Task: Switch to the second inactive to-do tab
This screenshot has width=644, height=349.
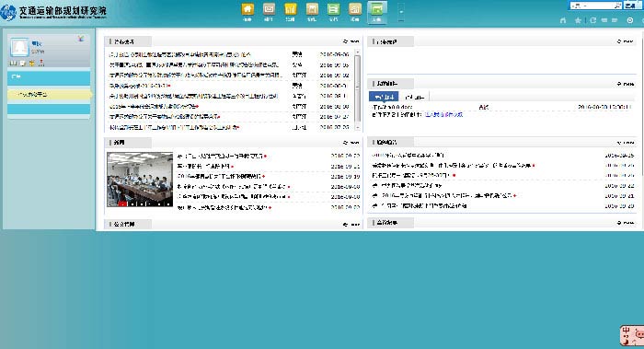Action: coord(414,97)
